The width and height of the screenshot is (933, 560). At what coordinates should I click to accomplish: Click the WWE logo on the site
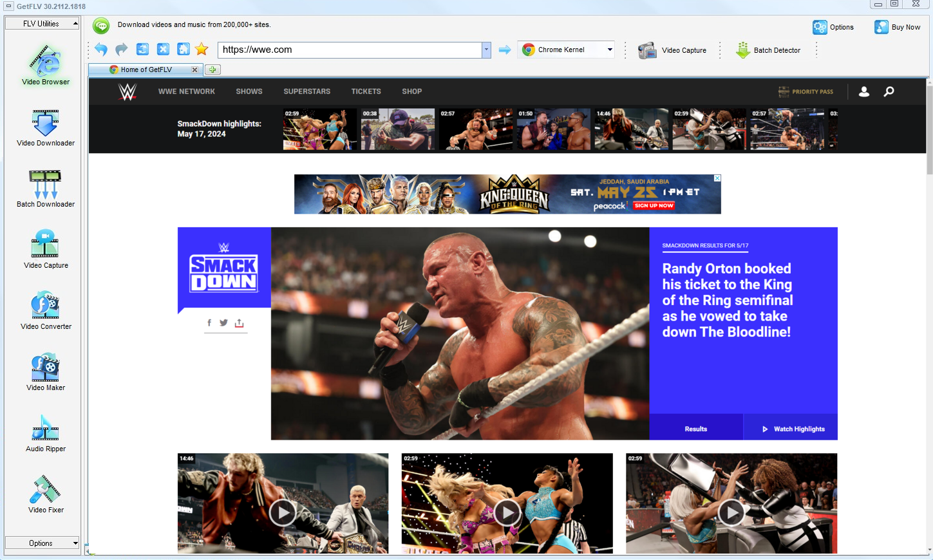[127, 91]
